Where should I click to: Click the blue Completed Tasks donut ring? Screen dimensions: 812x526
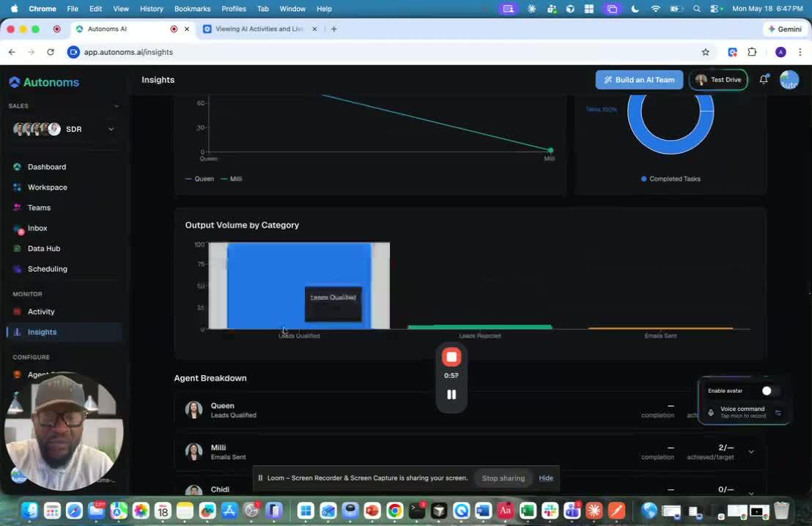671,149
